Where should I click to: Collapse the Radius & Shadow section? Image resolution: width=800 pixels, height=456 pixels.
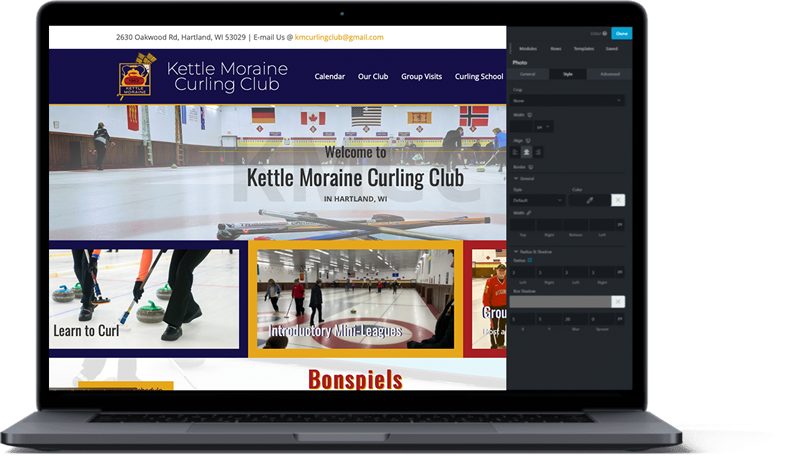click(x=515, y=251)
